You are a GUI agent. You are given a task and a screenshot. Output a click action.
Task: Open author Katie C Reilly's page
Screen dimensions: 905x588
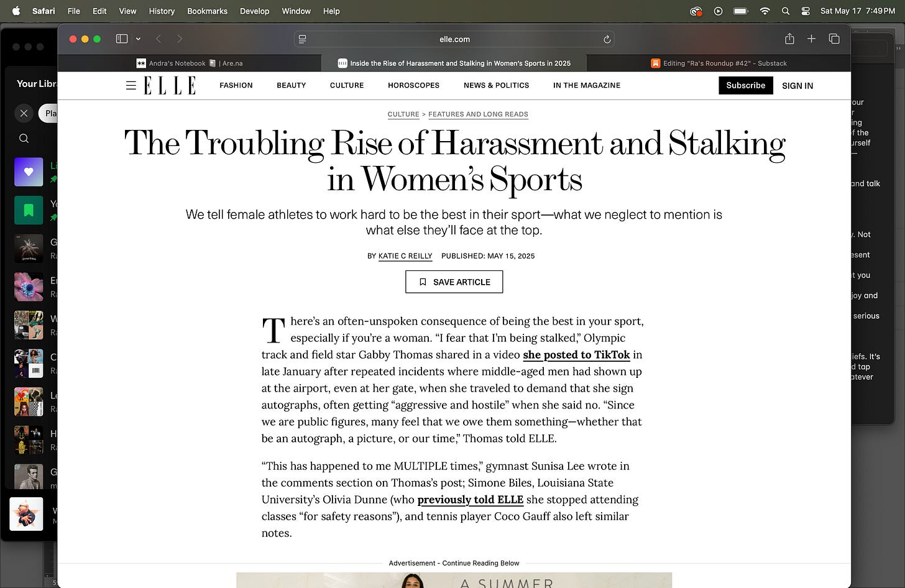click(x=405, y=256)
